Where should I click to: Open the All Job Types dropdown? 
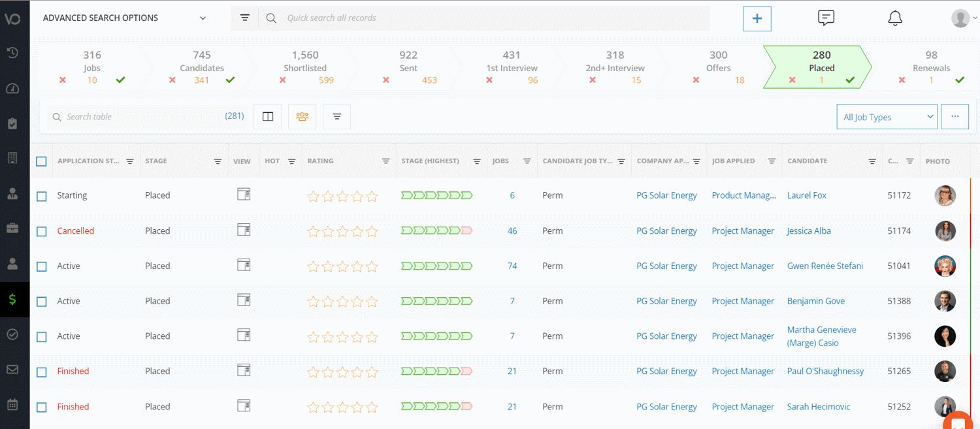point(887,117)
